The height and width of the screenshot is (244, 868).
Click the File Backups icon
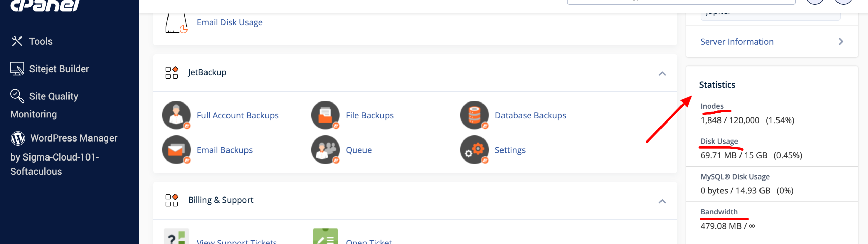325,115
